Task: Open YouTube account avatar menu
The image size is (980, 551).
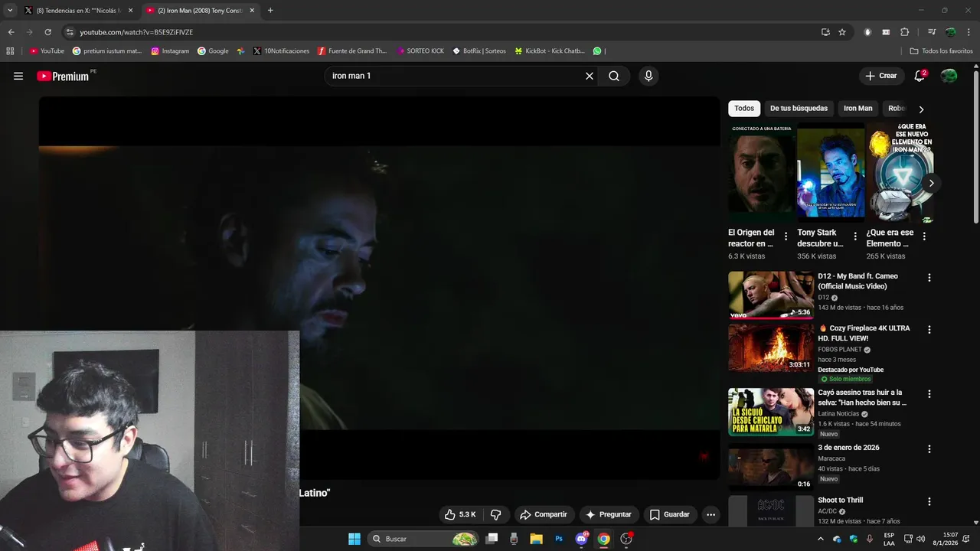Action: pos(949,76)
